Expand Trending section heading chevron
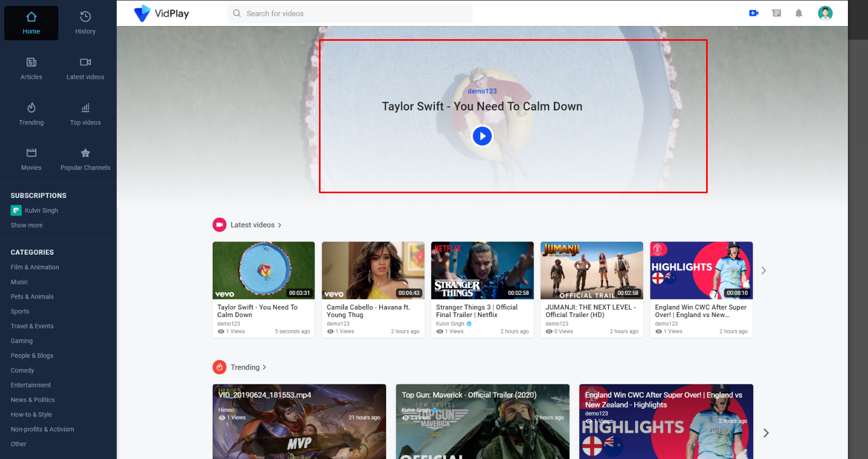Image resolution: width=868 pixels, height=459 pixels. [x=264, y=367]
